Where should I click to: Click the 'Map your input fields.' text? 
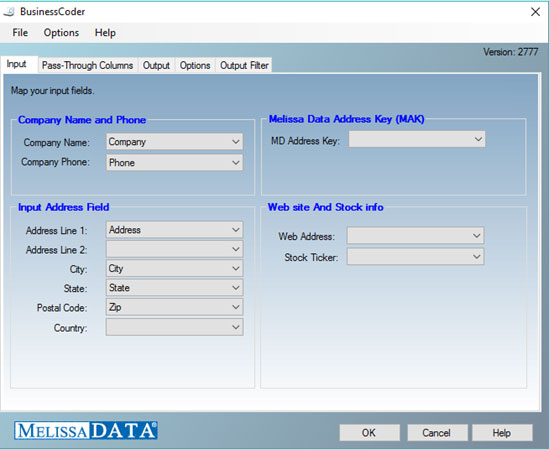[53, 91]
